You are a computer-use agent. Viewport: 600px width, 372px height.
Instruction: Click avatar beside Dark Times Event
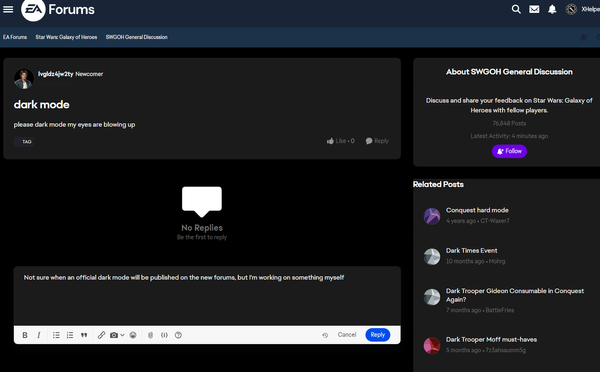pos(432,257)
